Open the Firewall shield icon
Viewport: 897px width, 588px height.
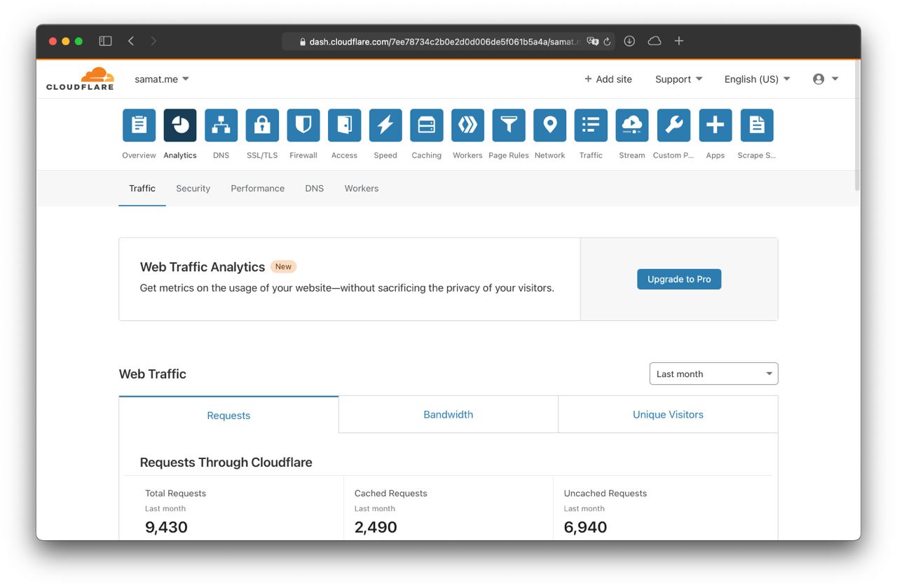click(x=303, y=125)
